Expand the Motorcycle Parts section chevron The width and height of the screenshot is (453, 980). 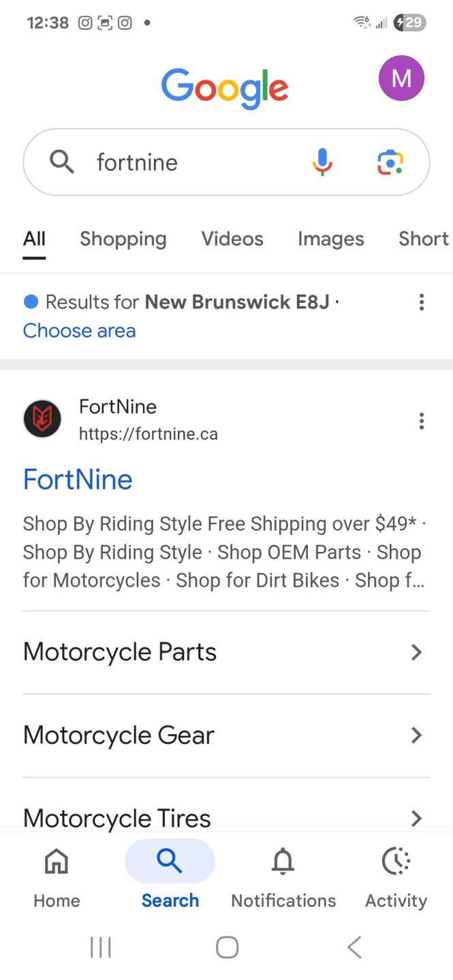point(416,652)
